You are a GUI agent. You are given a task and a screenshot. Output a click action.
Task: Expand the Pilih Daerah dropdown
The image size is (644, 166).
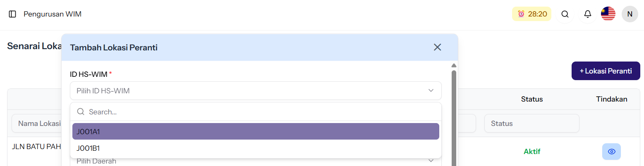[x=431, y=161]
